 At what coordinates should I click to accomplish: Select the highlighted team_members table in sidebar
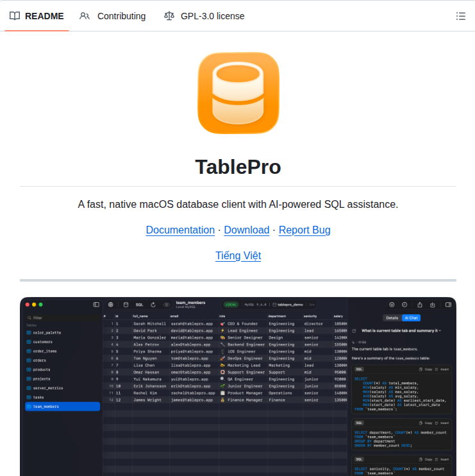click(x=62, y=407)
